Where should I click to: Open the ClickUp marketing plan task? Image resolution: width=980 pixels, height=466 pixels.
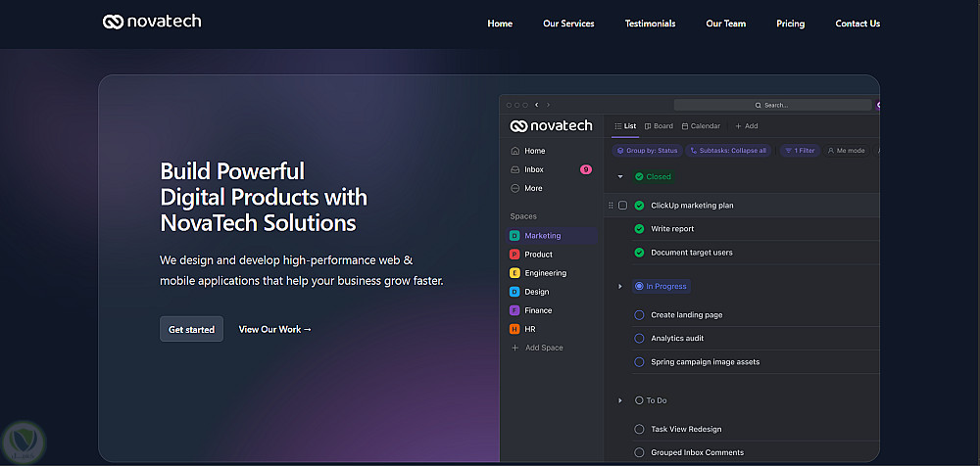tap(692, 206)
